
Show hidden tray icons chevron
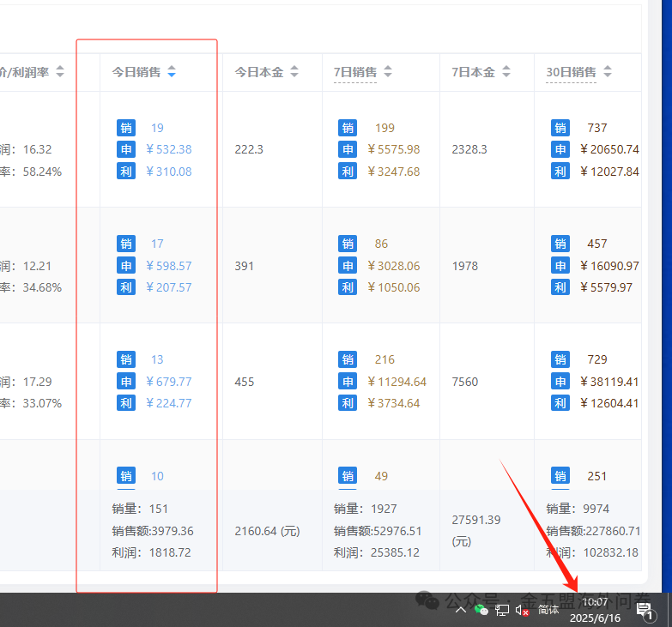point(461,610)
